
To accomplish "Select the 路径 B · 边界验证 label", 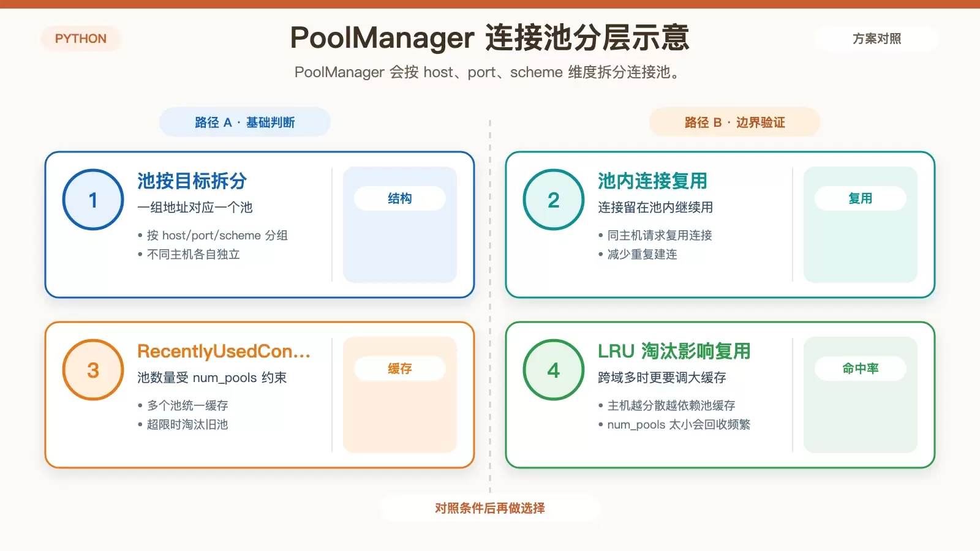I will tap(734, 122).
